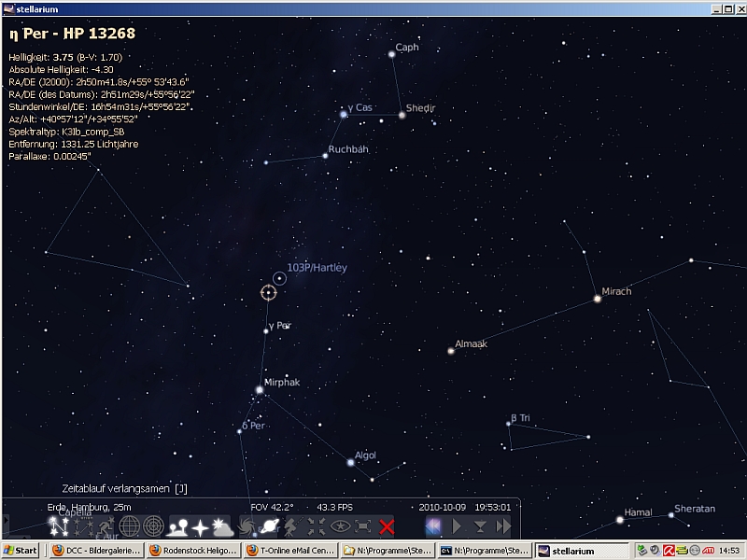Viewport: 747px width, 560px height.
Task: Quit Stellarium using red X icon
Action: click(387, 527)
